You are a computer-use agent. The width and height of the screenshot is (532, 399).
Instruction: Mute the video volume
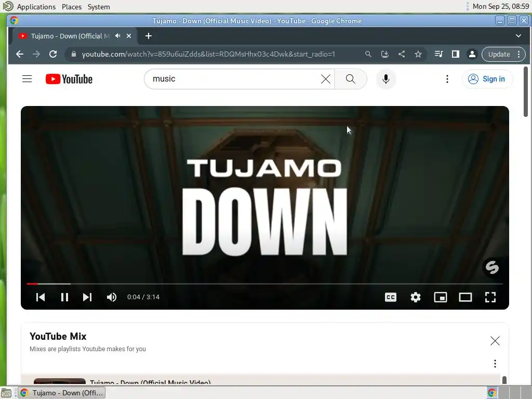[112, 297]
